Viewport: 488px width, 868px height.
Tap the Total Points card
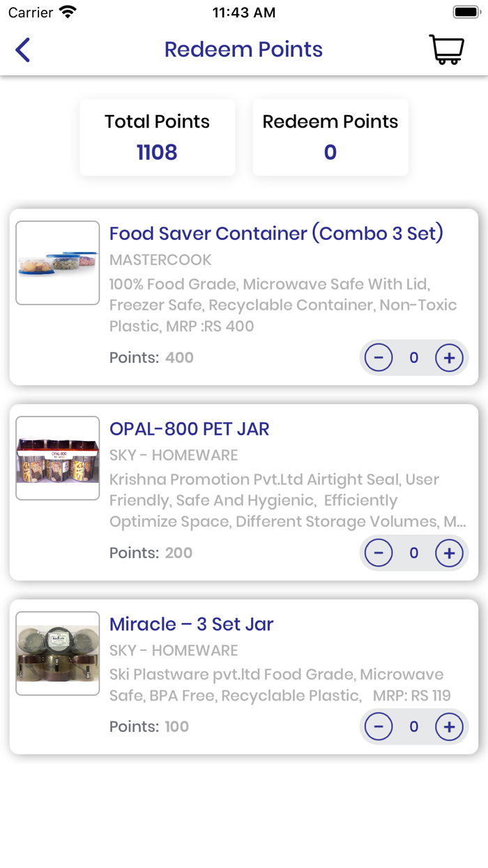[158, 137]
